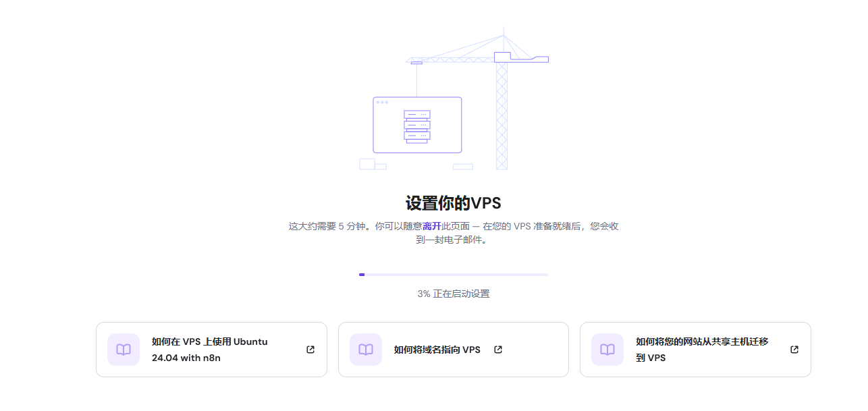Click the construction crane tower illustration

501,115
